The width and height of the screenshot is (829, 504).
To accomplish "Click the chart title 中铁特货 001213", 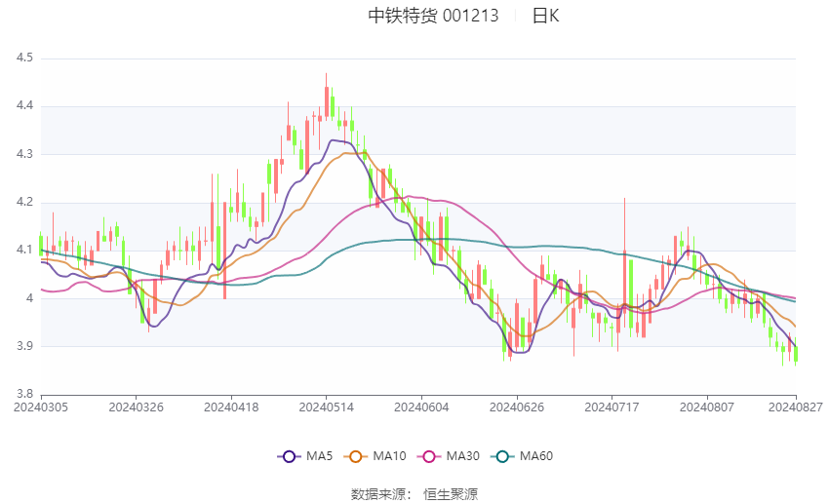I will [433, 16].
